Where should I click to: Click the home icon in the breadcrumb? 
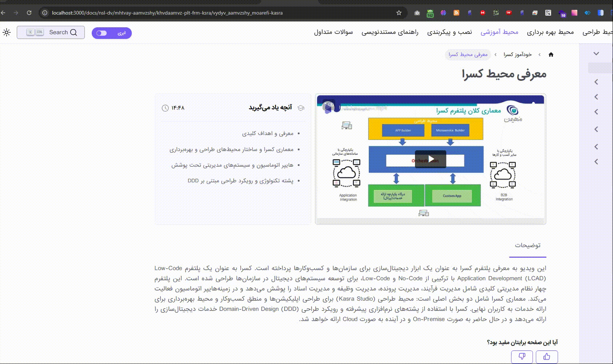[x=551, y=55]
